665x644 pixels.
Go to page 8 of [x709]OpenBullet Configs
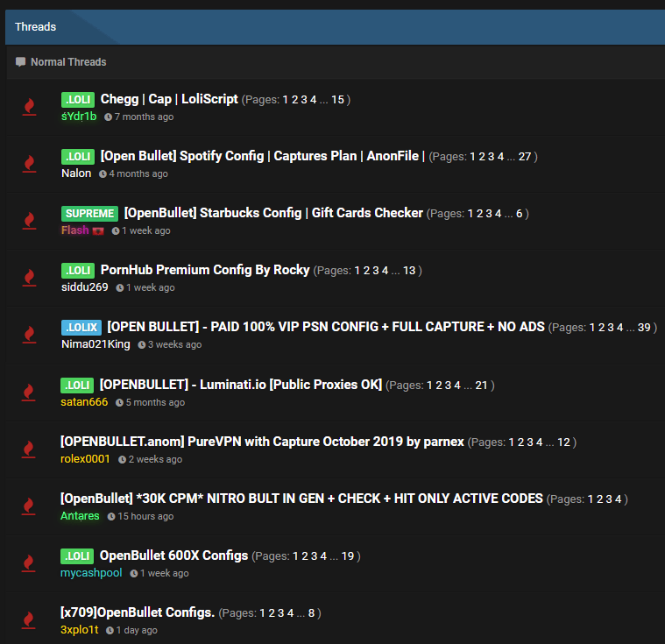[312, 613]
